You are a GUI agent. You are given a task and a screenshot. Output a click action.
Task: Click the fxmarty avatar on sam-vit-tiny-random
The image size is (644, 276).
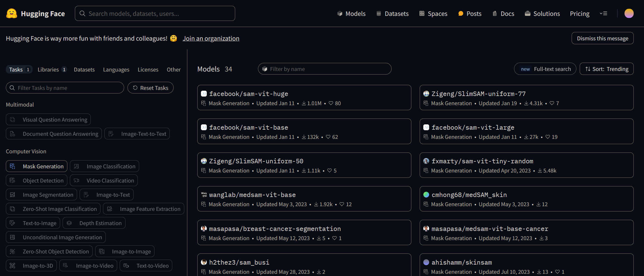(x=426, y=161)
